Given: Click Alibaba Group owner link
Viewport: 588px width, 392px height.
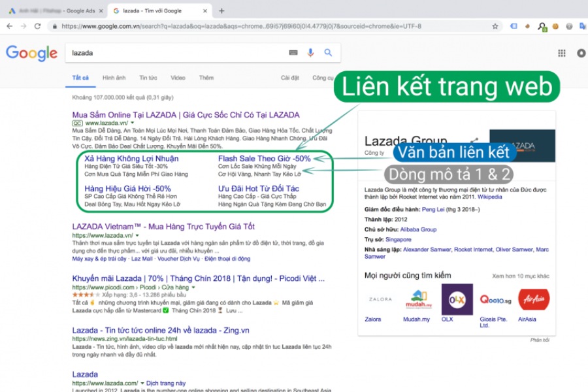Looking at the screenshot, I should click(x=418, y=229).
